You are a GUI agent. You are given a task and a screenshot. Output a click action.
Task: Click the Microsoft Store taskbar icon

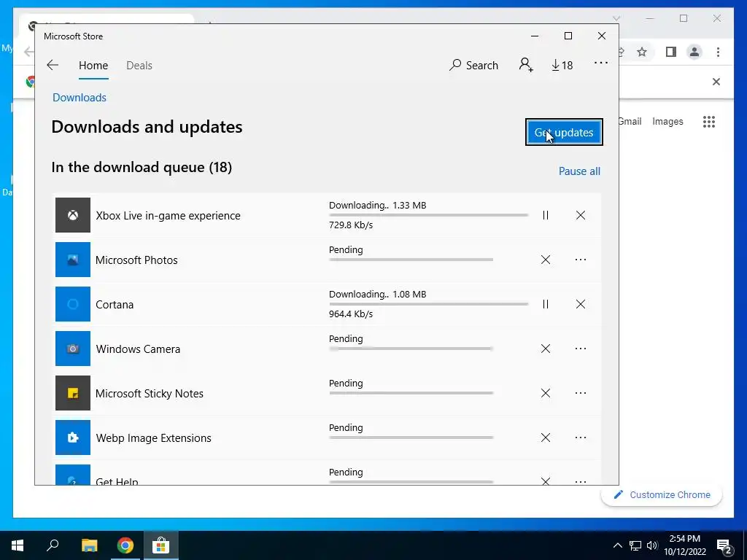pyautogui.click(x=161, y=545)
